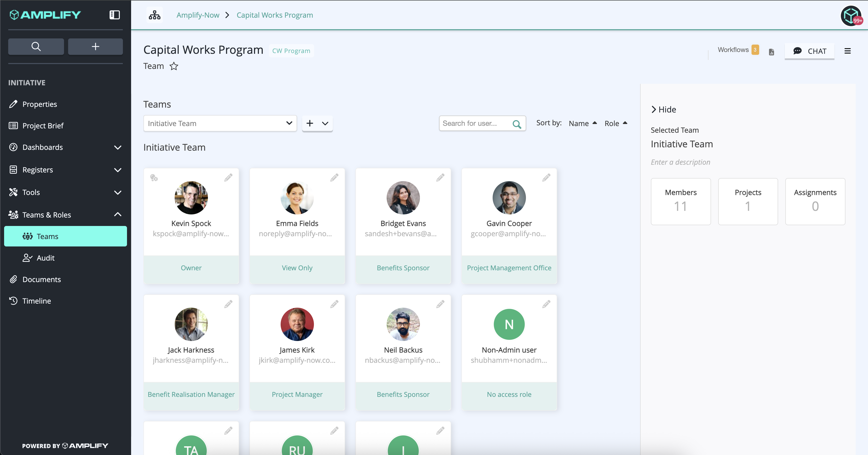The width and height of the screenshot is (868, 455).
Task: Open the add-member dropdown chevron
Action: tap(325, 124)
